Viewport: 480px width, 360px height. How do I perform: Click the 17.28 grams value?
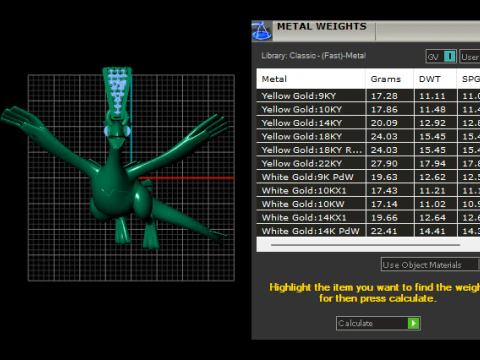tap(384, 96)
